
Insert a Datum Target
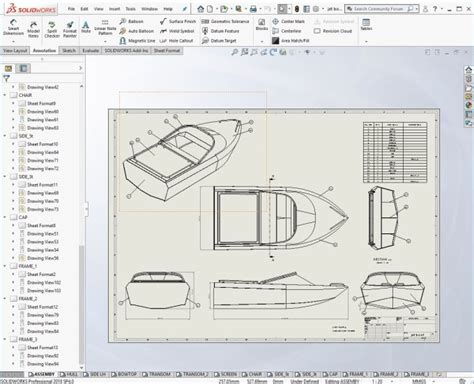point(219,41)
